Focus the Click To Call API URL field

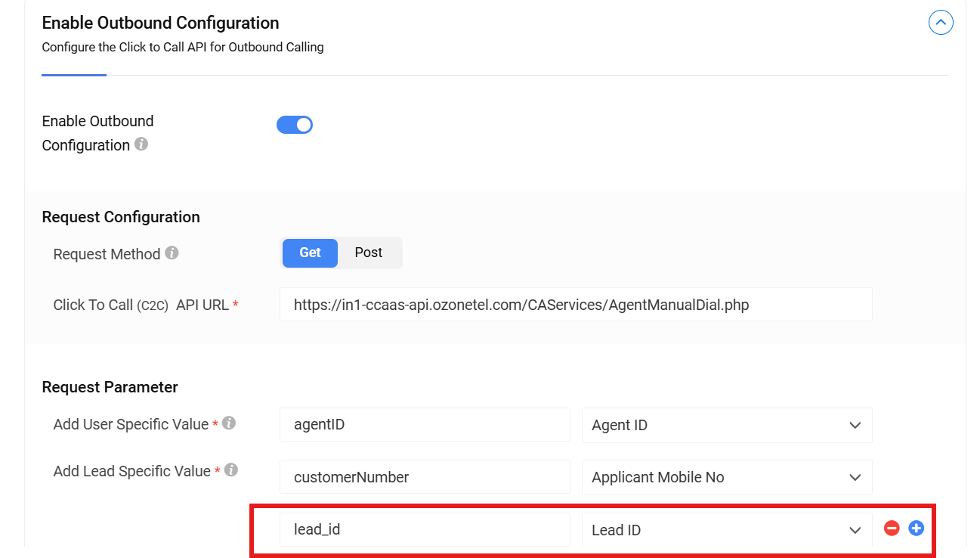pyautogui.click(x=575, y=305)
